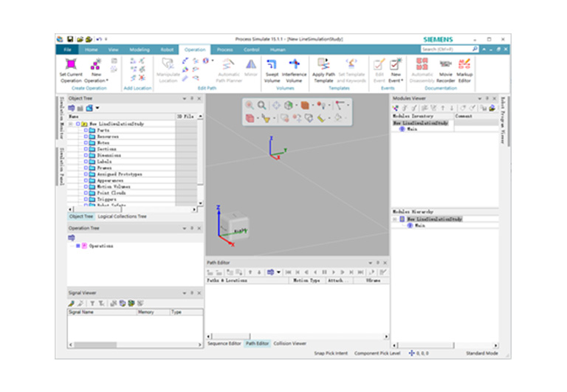Screen dimensions: 567x392
Task: Open the Signal Viewer panel options arrow
Action: click(185, 293)
